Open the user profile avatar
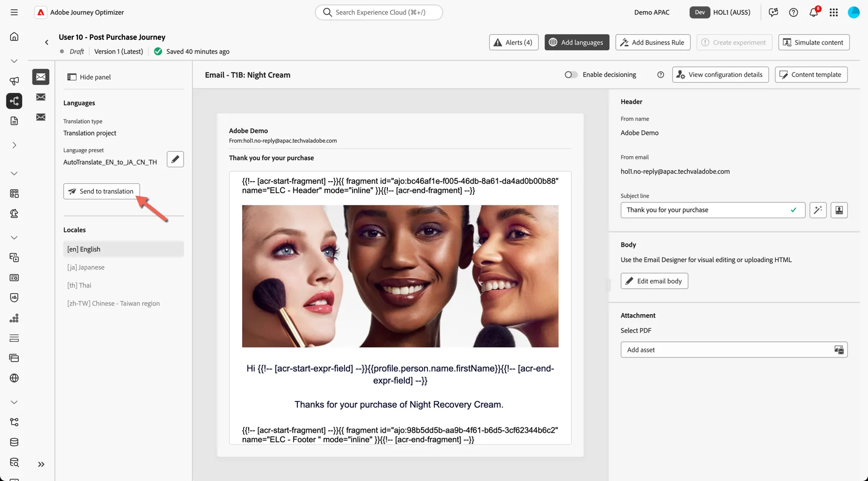 coord(853,12)
